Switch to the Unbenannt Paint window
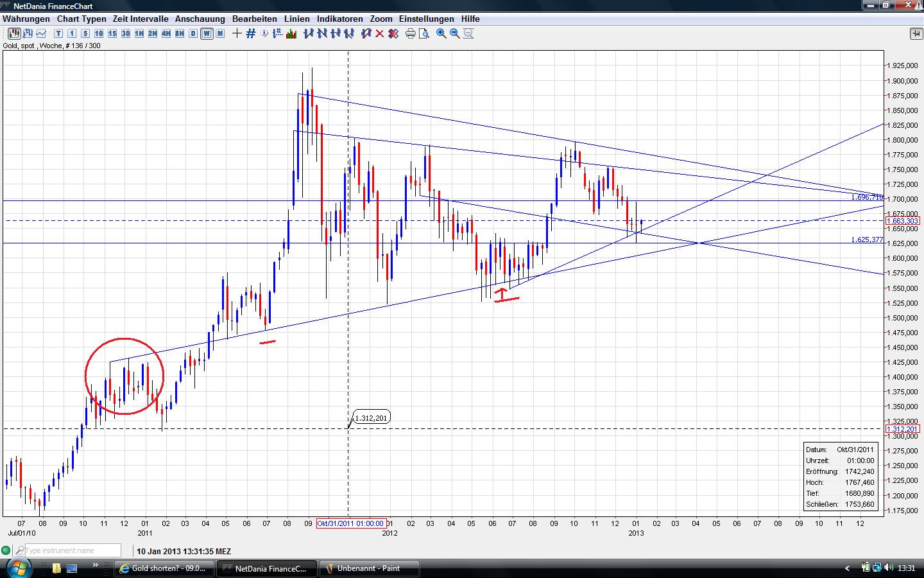The width and height of the screenshot is (924, 578). [x=369, y=568]
